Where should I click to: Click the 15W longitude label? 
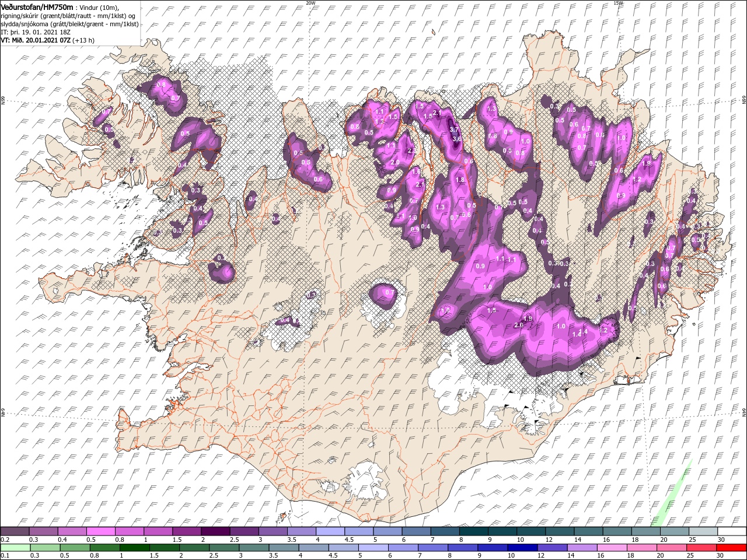(x=619, y=3)
